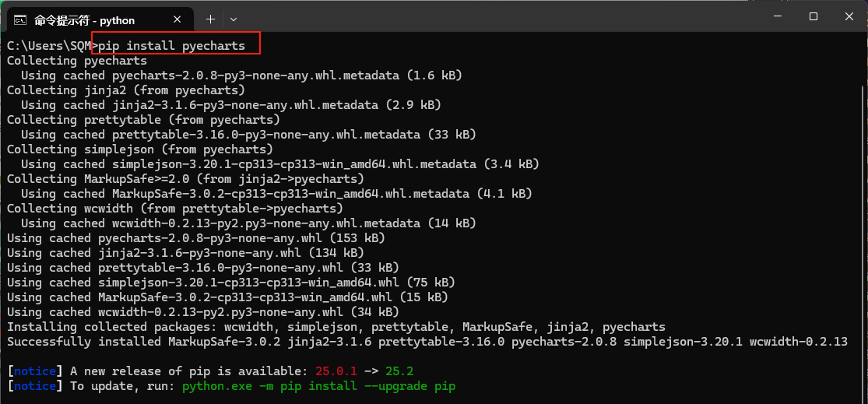Click the command prompt tab icon
This screenshot has height=404, width=868.
(20, 20)
